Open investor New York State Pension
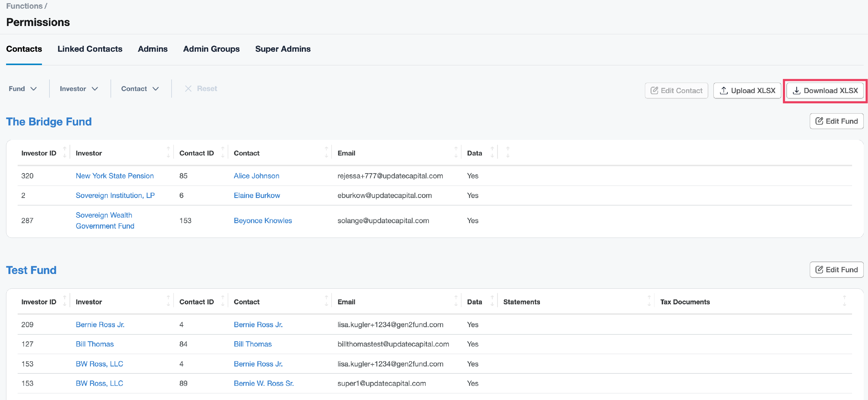Image resolution: width=868 pixels, height=400 pixels. (x=115, y=176)
